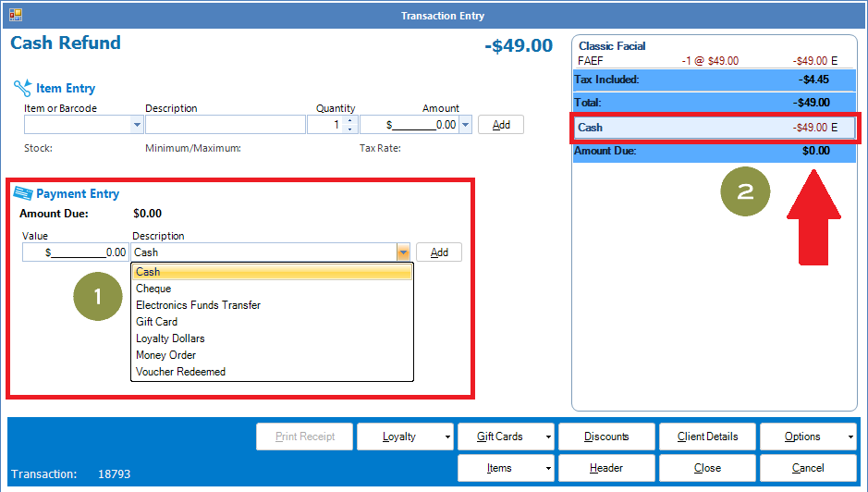Select Voucher Redeemed payment option

click(180, 372)
